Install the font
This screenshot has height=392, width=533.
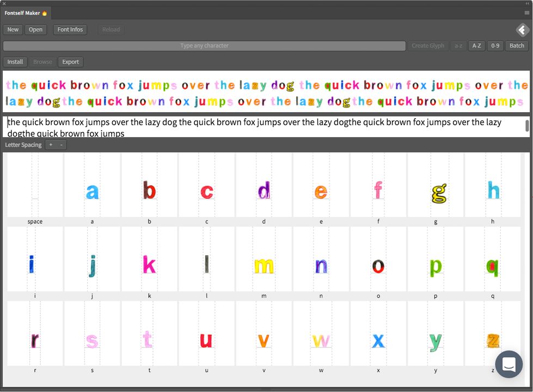point(15,62)
